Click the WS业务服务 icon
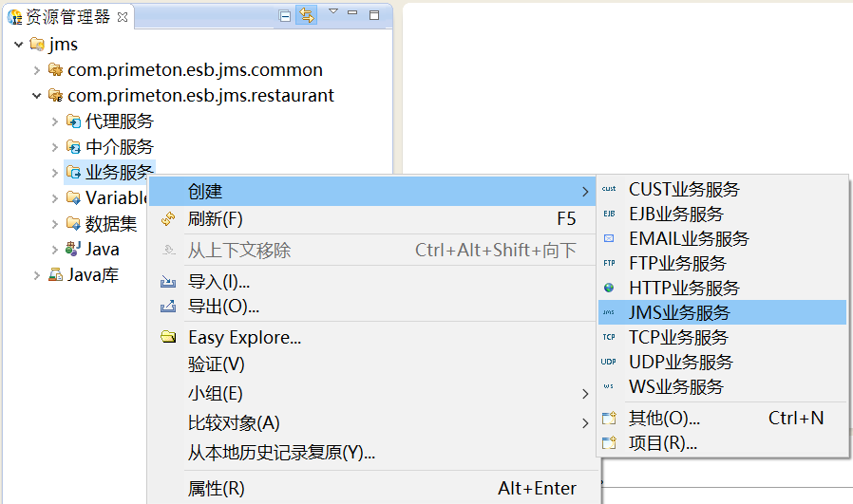The width and height of the screenshot is (853, 504). coord(609,386)
